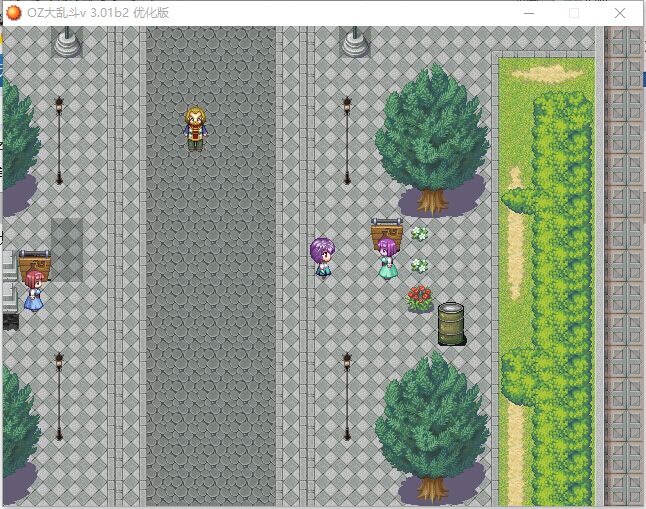Inspect the green metal trash barrel
Screen dimensions: 646x509
(x=452, y=324)
